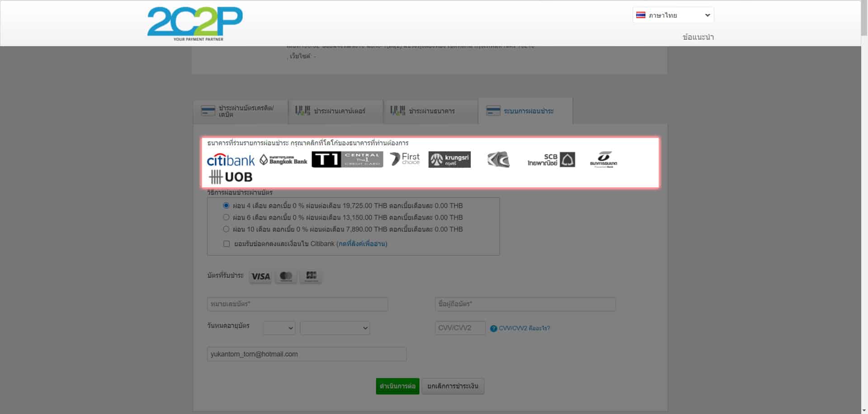868x414 pixels.
Task: Open the 'CVV/CVV2 คืออะไร?' help link
Action: 524,328
